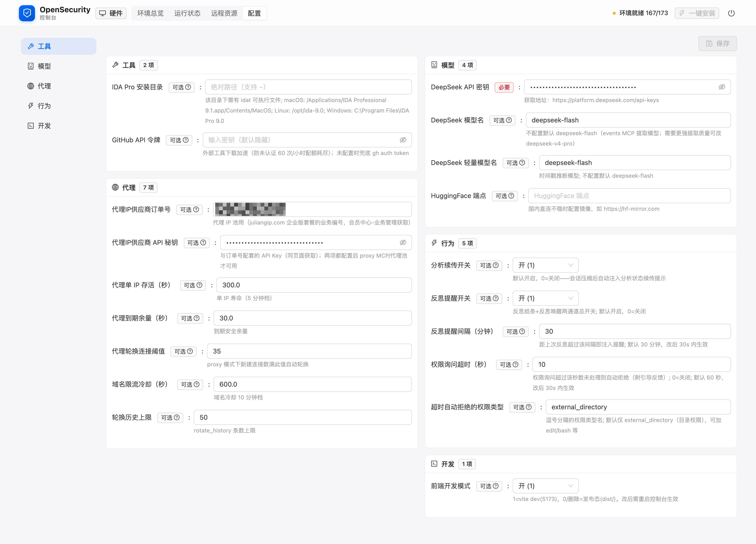Switch to the 环境总览 tab
Screen dimensions: 756x544
(x=150, y=13)
